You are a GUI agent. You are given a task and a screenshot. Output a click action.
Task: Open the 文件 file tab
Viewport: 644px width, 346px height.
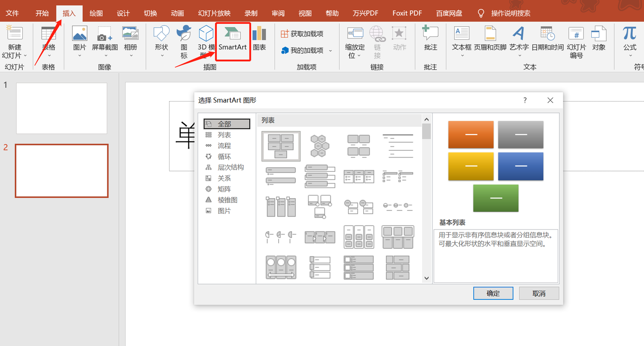[x=12, y=13]
